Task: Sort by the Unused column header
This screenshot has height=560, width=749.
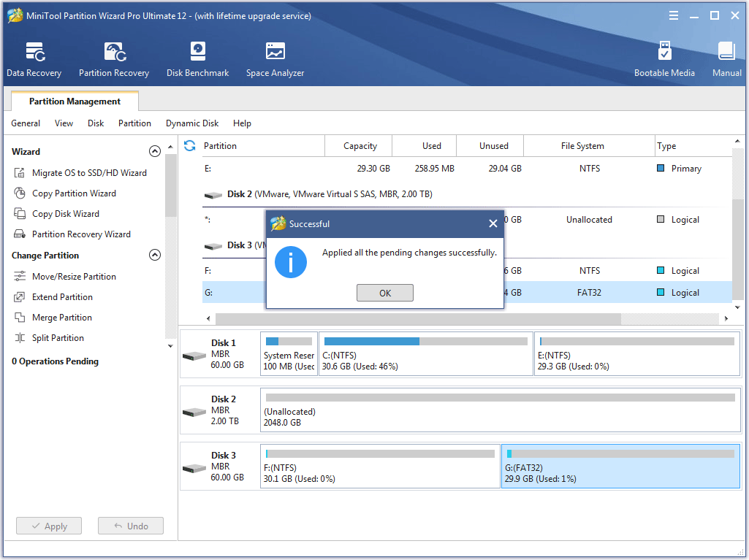Action: 490,145
